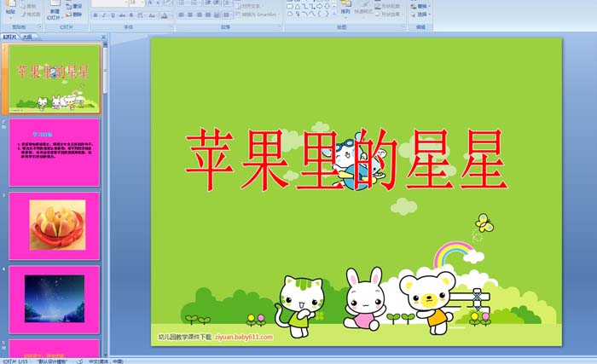This screenshot has width=597, height=364.
Task: Select slide 2 pink text thumbnail
Action: click(54, 153)
